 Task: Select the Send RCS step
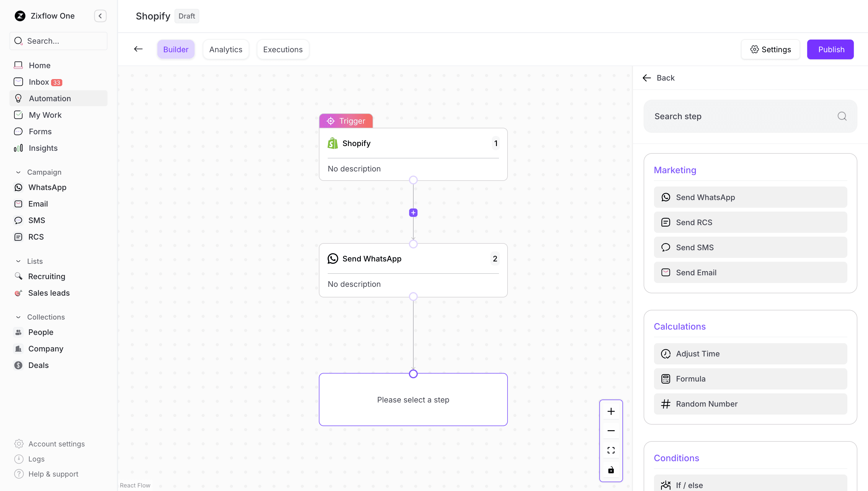pyautogui.click(x=750, y=222)
